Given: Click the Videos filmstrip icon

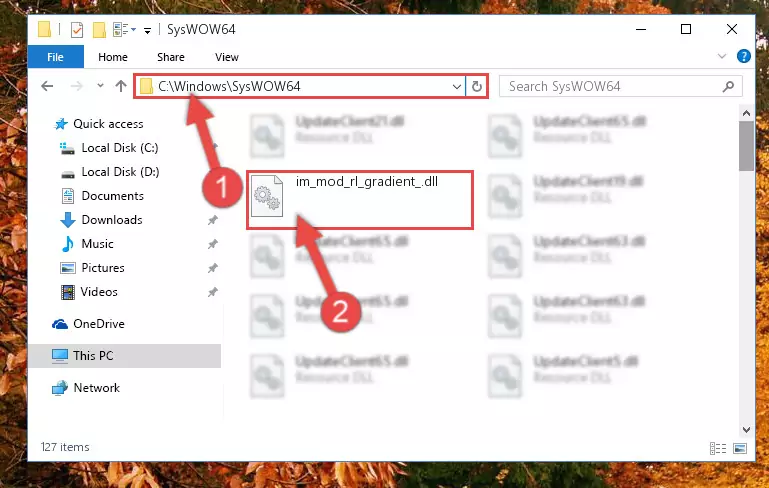Looking at the screenshot, I should pos(68,292).
